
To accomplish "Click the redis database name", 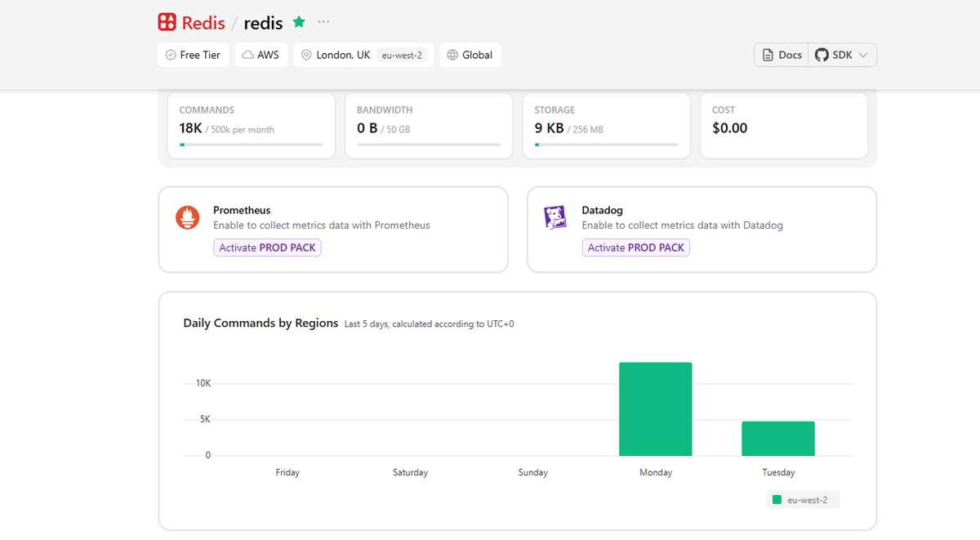I will pos(263,23).
